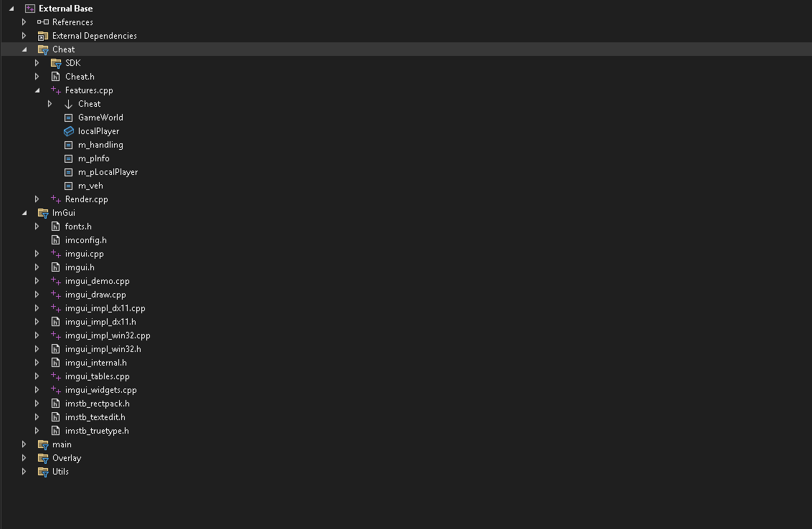This screenshot has width=812, height=529.
Task: Expand the Render.cpp node
Action: (37, 199)
